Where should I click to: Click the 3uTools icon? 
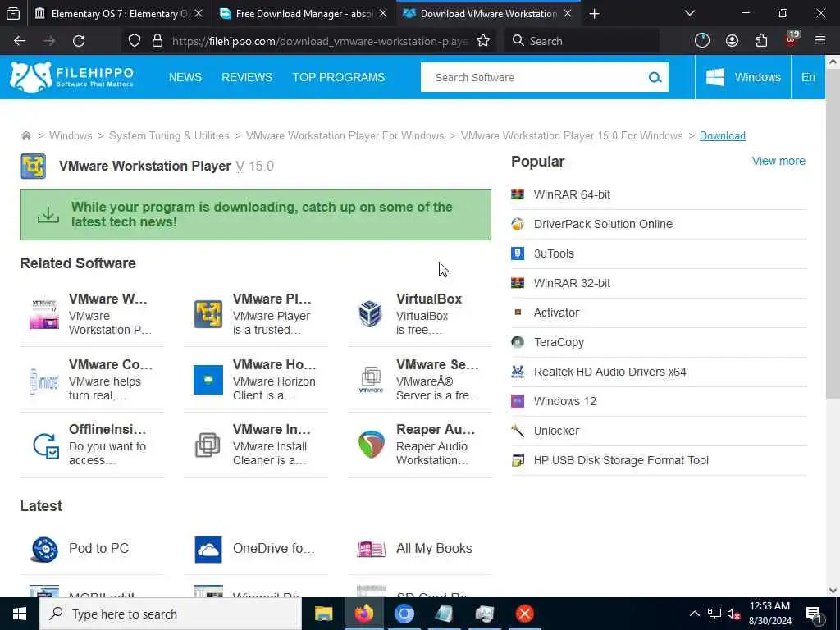[x=518, y=253]
